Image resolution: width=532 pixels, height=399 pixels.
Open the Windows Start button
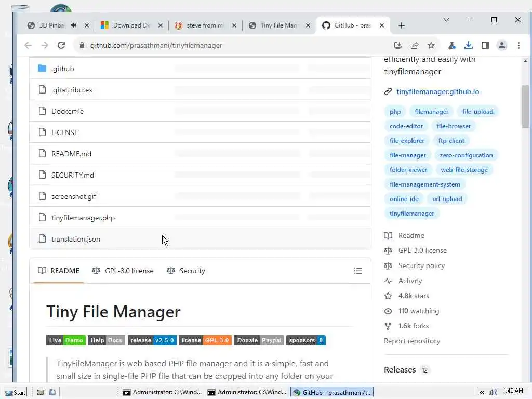[15, 393]
